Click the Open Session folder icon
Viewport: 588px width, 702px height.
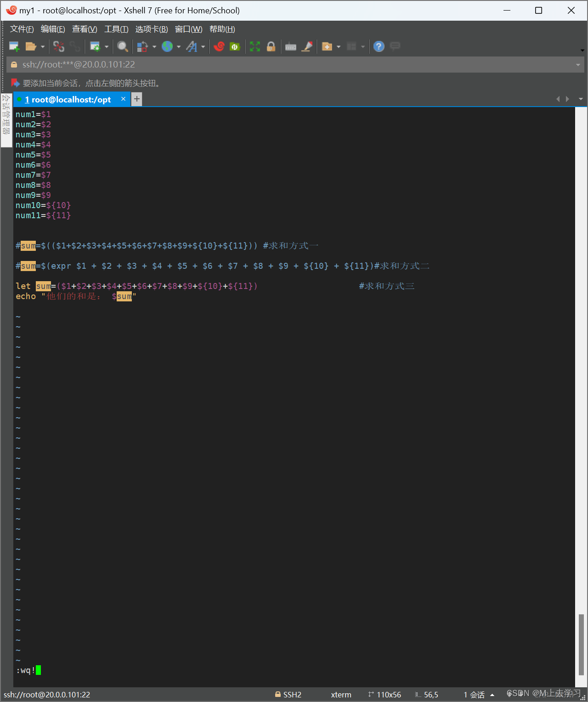point(31,46)
